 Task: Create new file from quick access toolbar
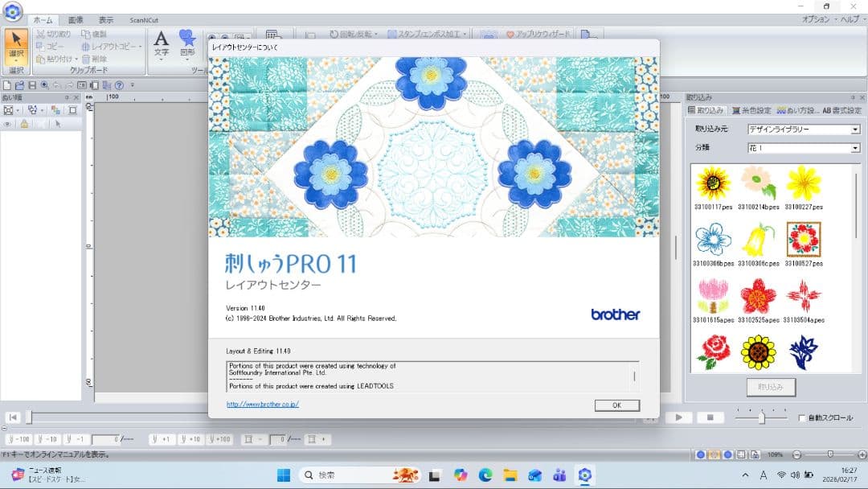7,85
